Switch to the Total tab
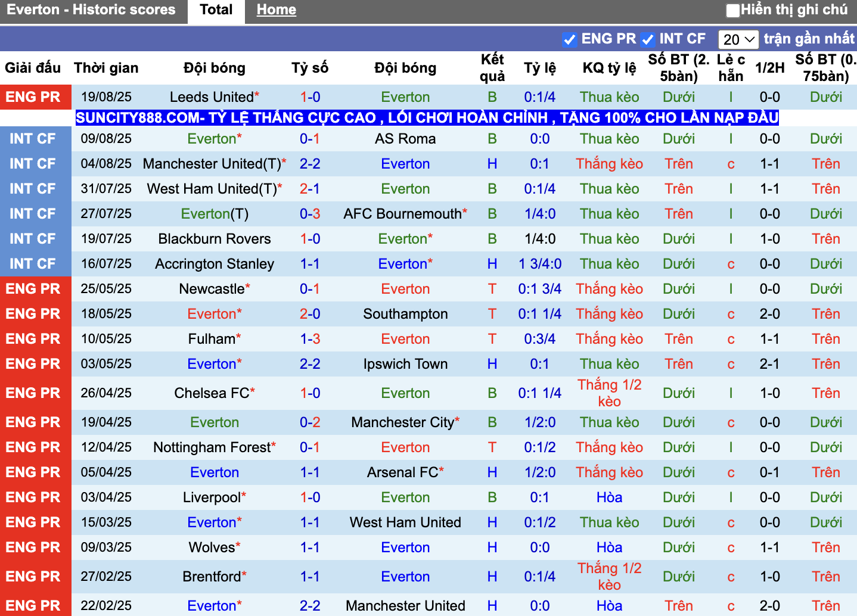Image resolution: width=857 pixels, height=616 pixels. coord(216,10)
